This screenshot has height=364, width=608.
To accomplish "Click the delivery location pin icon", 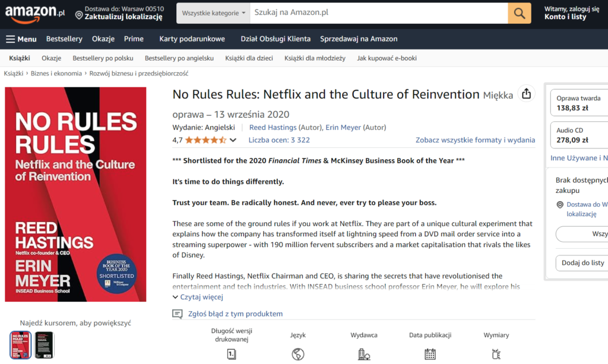I will [79, 14].
